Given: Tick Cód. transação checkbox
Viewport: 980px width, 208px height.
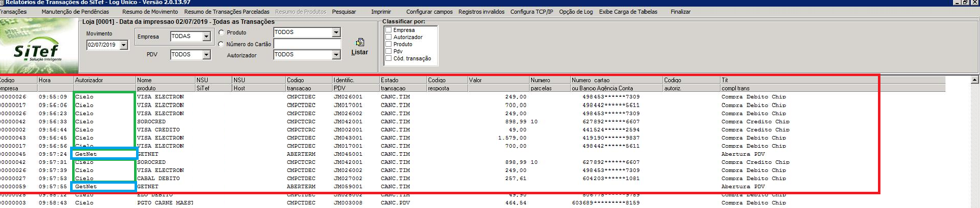Looking at the screenshot, I should coord(388,58).
